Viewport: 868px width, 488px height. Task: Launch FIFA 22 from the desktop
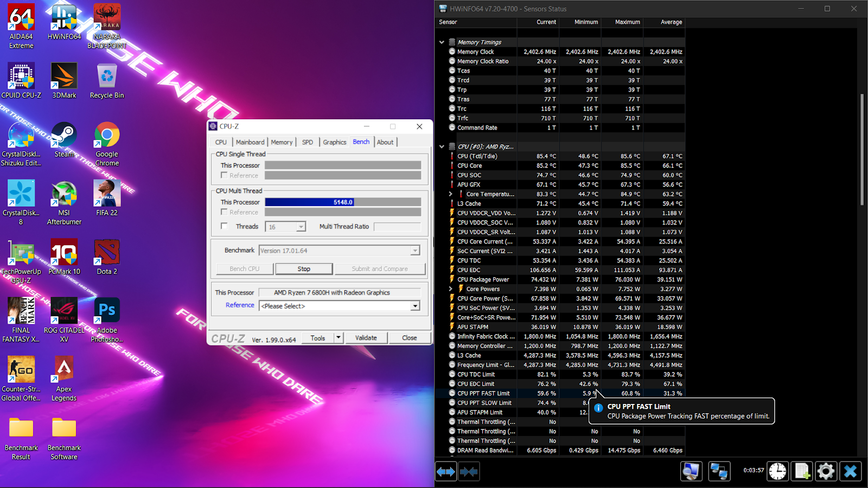point(107,198)
